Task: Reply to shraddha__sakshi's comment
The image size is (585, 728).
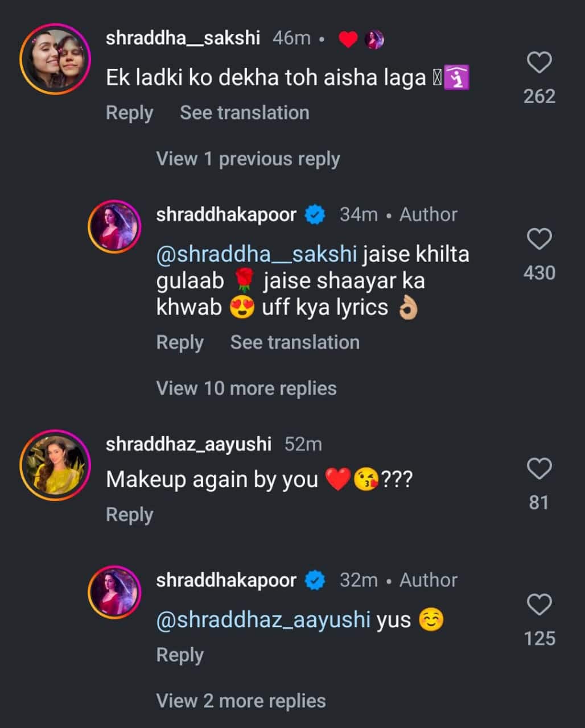Action: (x=129, y=113)
